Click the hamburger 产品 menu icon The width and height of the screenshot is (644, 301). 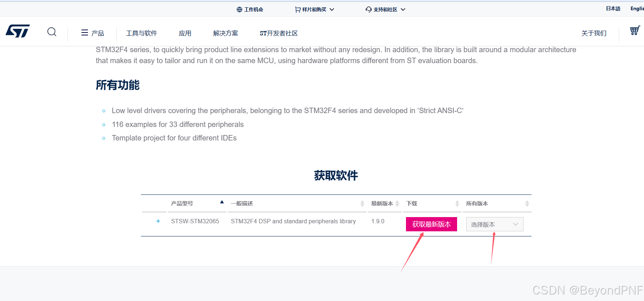85,33
